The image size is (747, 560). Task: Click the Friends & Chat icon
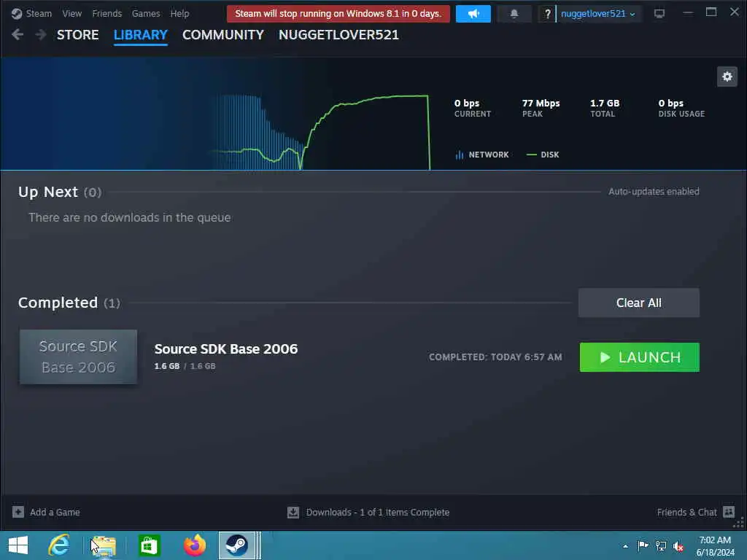pos(729,512)
